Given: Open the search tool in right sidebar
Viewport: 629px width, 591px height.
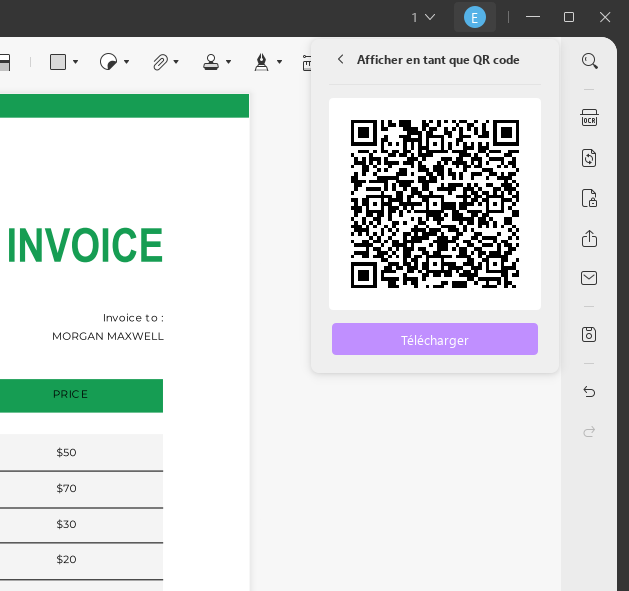Looking at the screenshot, I should tap(590, 61).
